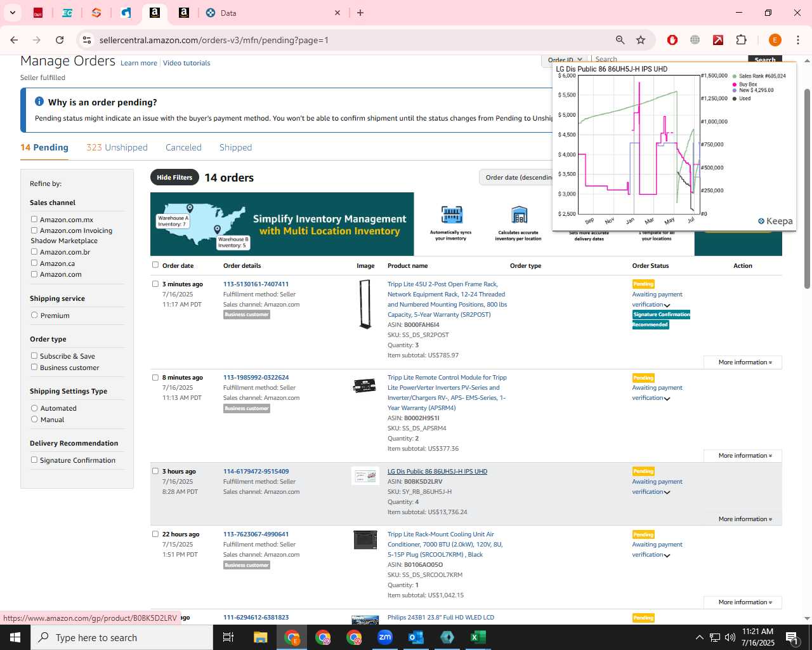The image size is (812, 650).
Task: Open Windows Start menu
Action: pyautogui.click(x=15, y=637)
